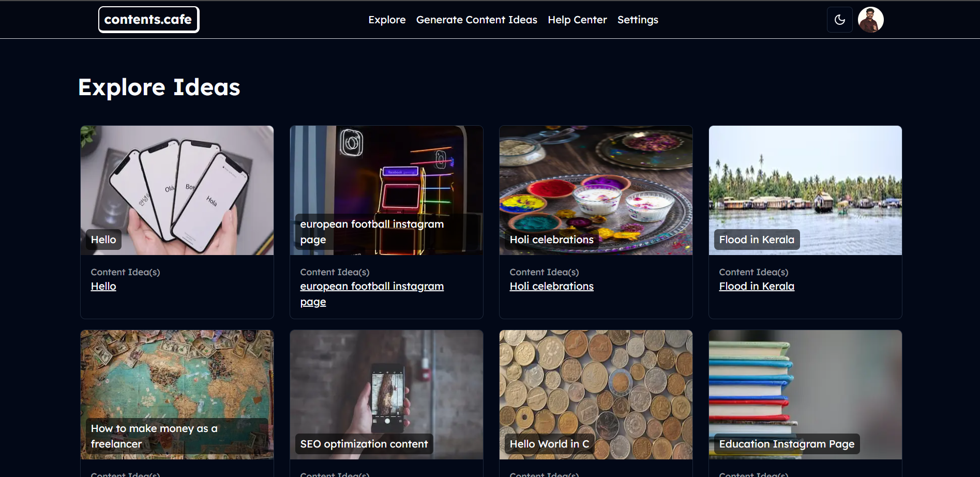This screenshot has height=477, width=980.
Task: Select the phones thumbnail labeled Hello
Action: (x=177, y=190)
